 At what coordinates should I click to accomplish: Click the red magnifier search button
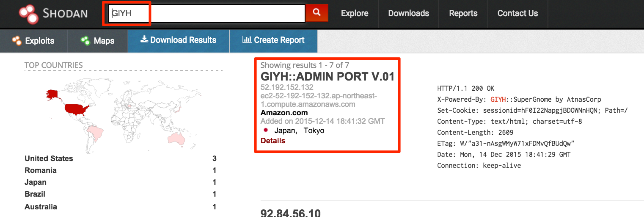[316, 13]
